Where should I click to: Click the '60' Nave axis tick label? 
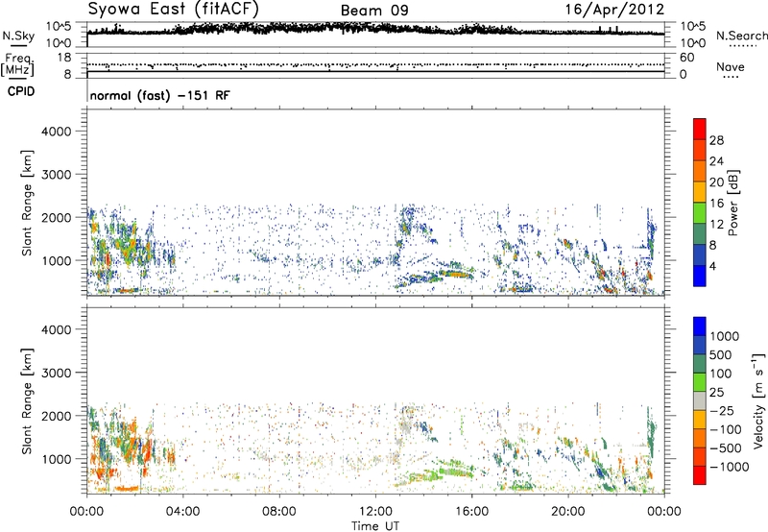coord(686,58)
